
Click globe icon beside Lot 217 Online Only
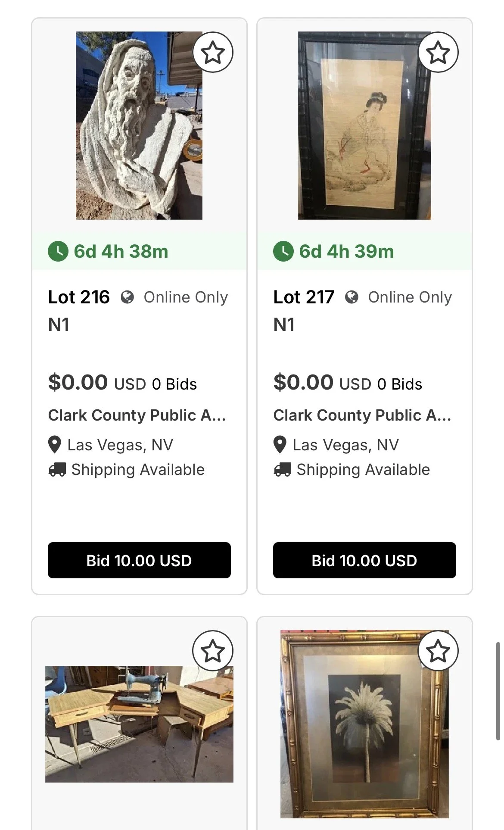(x=352, y=297)
